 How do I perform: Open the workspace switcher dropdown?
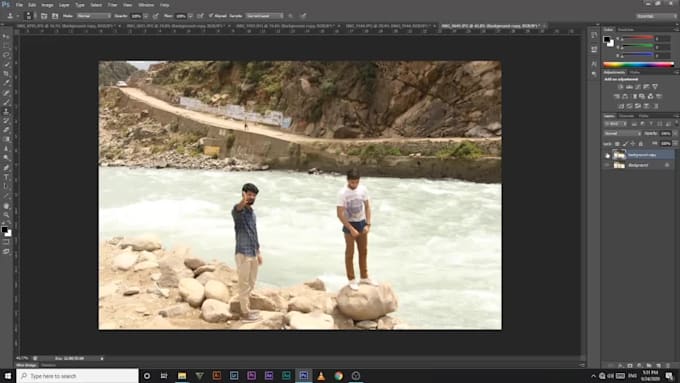(x=657, y=16)
